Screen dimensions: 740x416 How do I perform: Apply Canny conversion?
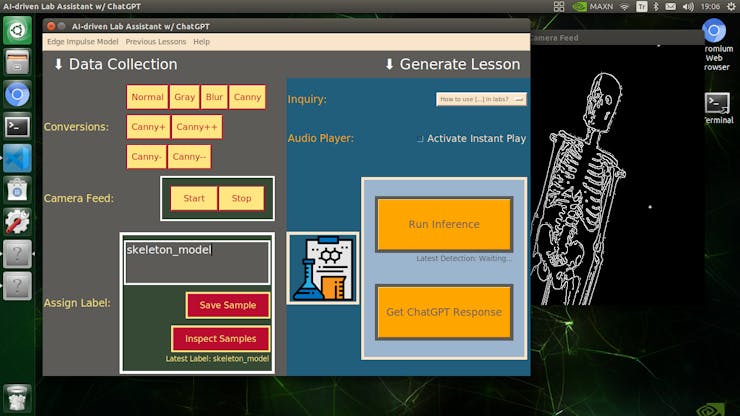pos(247,97)
